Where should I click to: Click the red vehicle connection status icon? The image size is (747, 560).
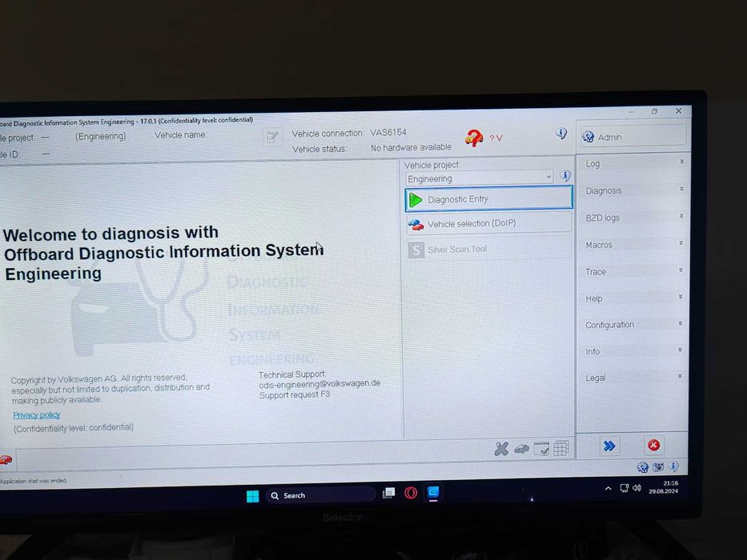coord(473,138)
